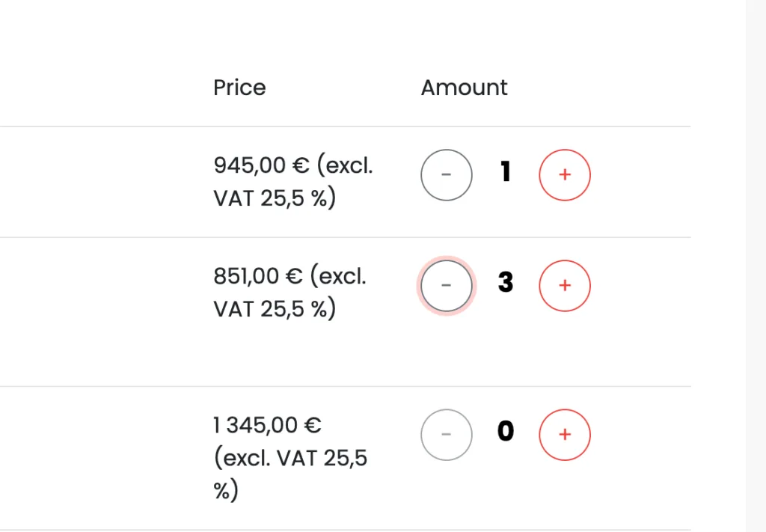Select the quantity value 0

[506, 432]
